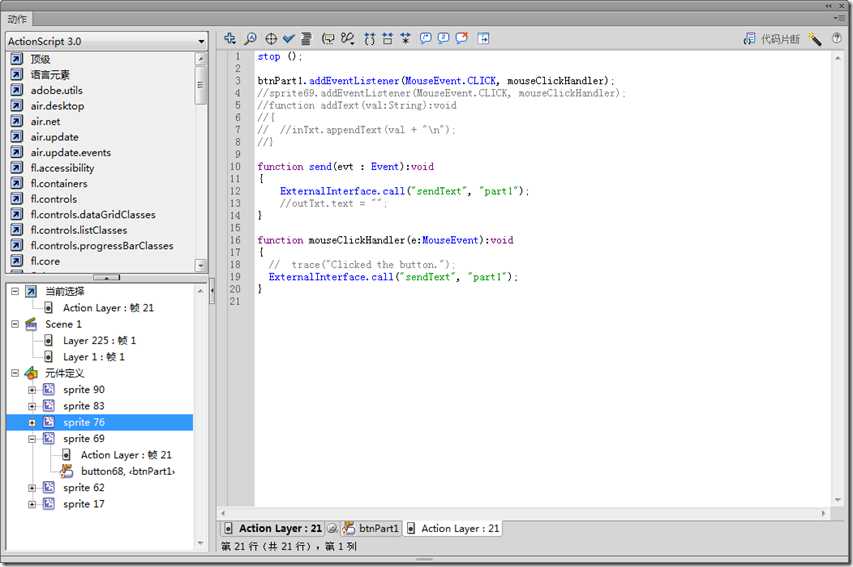853x567 pixels.
Task: Click the fl.accessibility package icon
Action: coord(17,168)
